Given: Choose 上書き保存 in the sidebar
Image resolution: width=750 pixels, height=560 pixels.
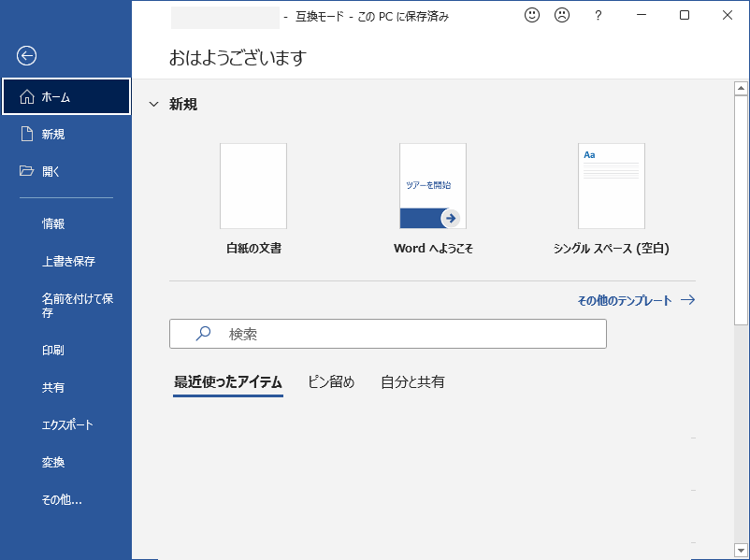Looking at the screenshot, I should point(66,261).
